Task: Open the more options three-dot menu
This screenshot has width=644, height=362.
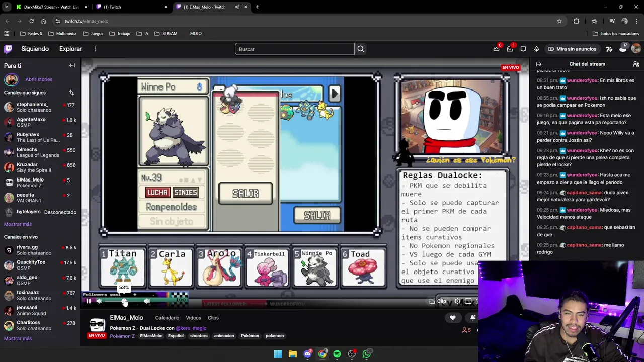Action: pos(95,49)
